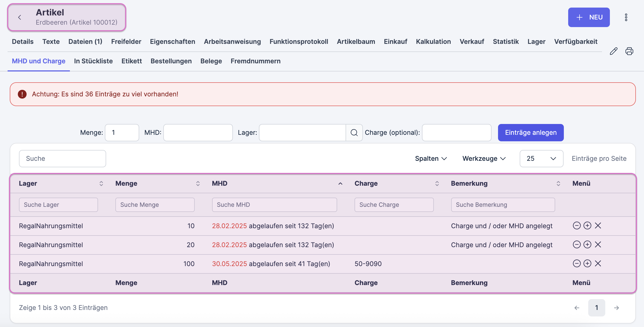Click plus icon in the 20 Menge row
Screen dimensions: 644x327
point(587,244)
